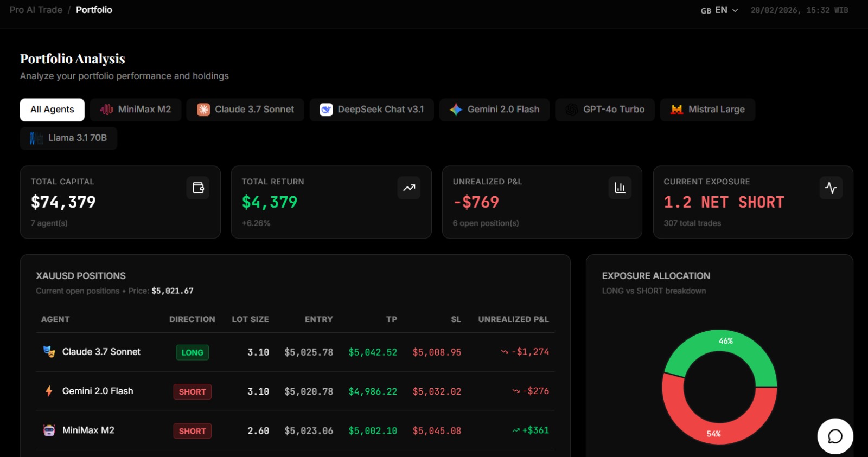Click the down-trend arrow beside -$276

[x=516, y=391]
